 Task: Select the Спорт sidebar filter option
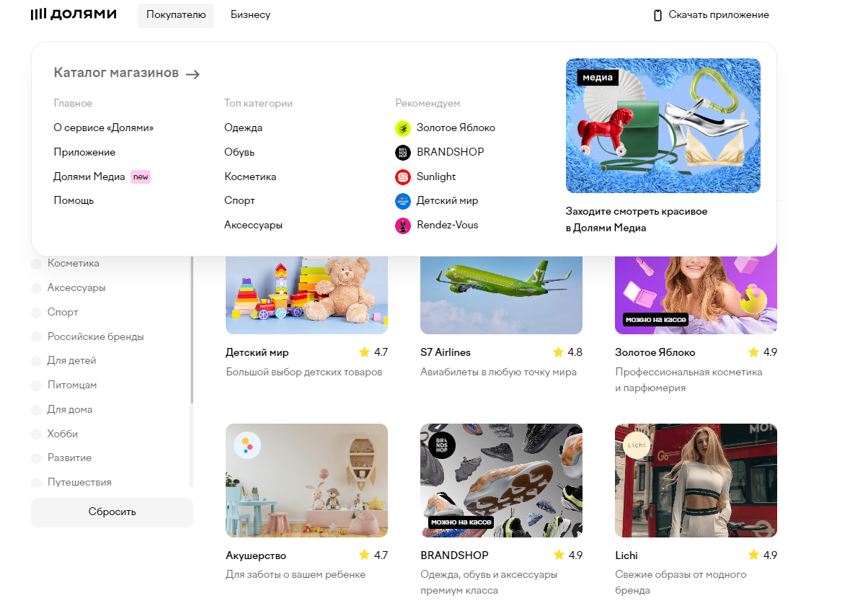click(x=36, y=313)
